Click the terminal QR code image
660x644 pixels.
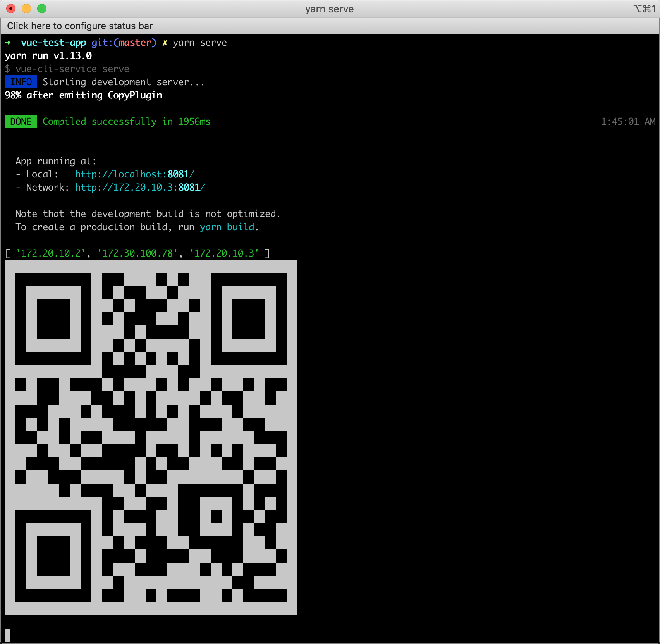151,437
